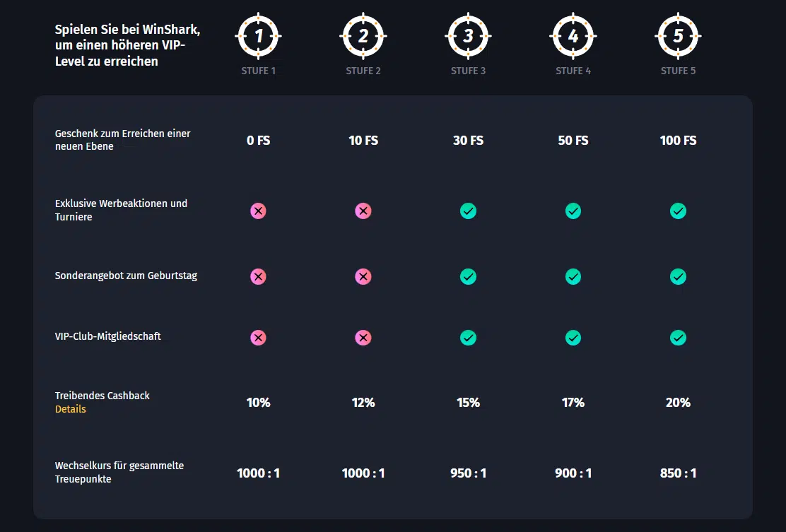This screenshot has height=532, width=786.
Task: Click the '15%' cashback value
Action: click(x=468, y=402)
